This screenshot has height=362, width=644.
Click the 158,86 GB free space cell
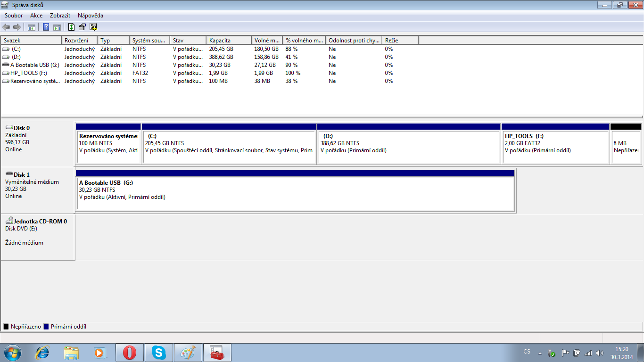click(x=266, y=57)
